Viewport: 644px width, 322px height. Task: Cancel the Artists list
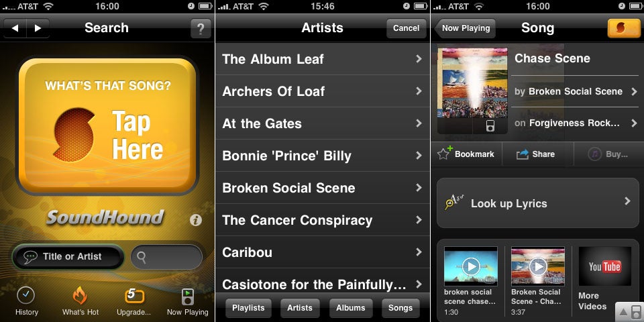tap(407, 28)
